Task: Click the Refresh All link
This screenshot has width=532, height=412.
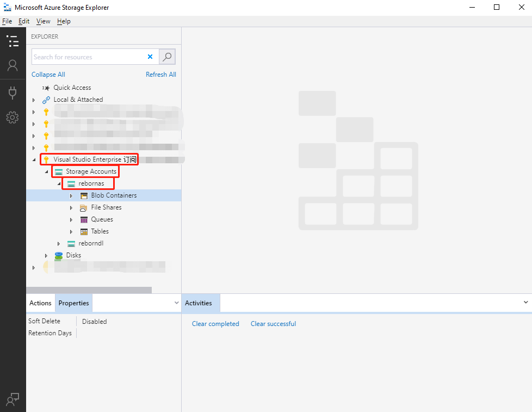Action: tap(160, 75)
